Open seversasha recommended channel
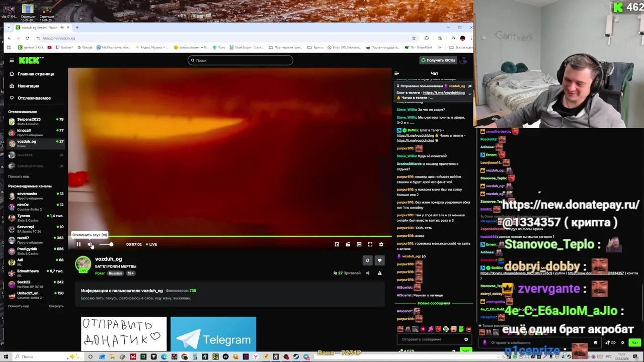Image resolution: width=644 pixels, height=362 pixels. point(36,196)
